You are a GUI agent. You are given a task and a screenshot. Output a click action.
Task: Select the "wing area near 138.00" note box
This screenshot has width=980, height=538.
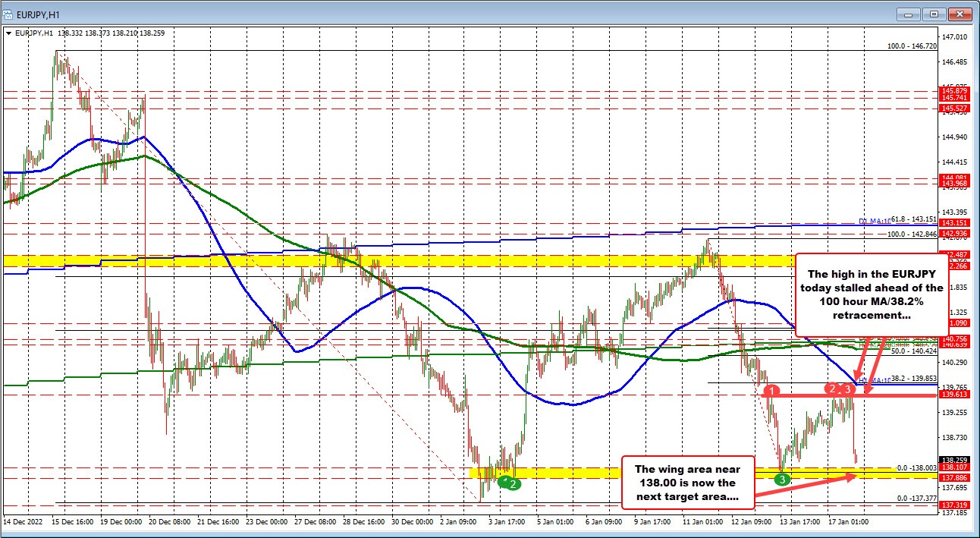[686, 480]
